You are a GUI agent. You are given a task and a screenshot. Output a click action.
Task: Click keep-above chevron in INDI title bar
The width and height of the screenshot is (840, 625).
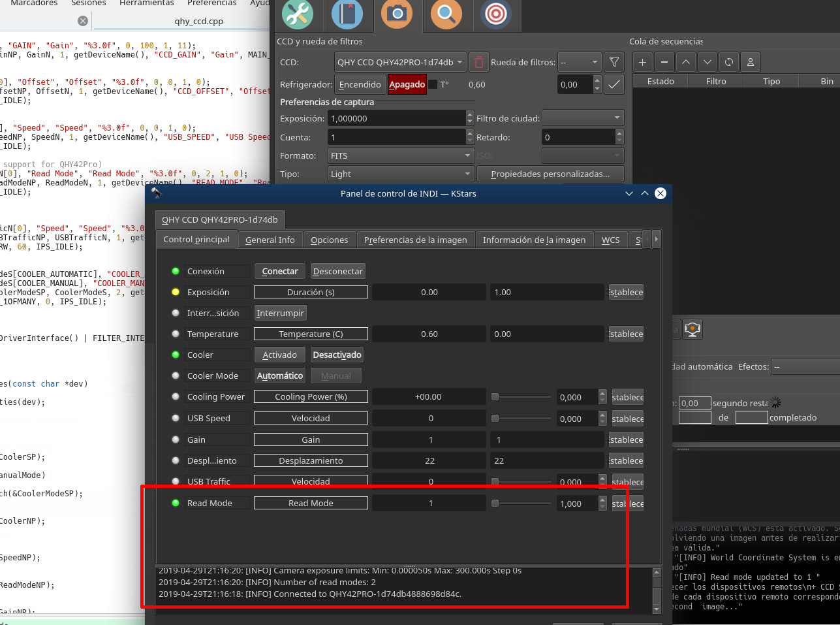pyautogui.click(x=645, y=193)
